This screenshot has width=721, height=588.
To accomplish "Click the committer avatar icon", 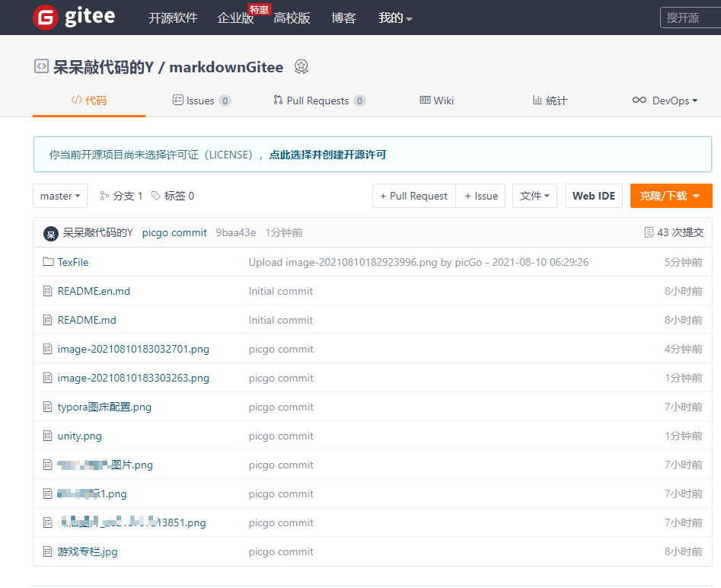I will pyautogui.click(x=50, y=233).
